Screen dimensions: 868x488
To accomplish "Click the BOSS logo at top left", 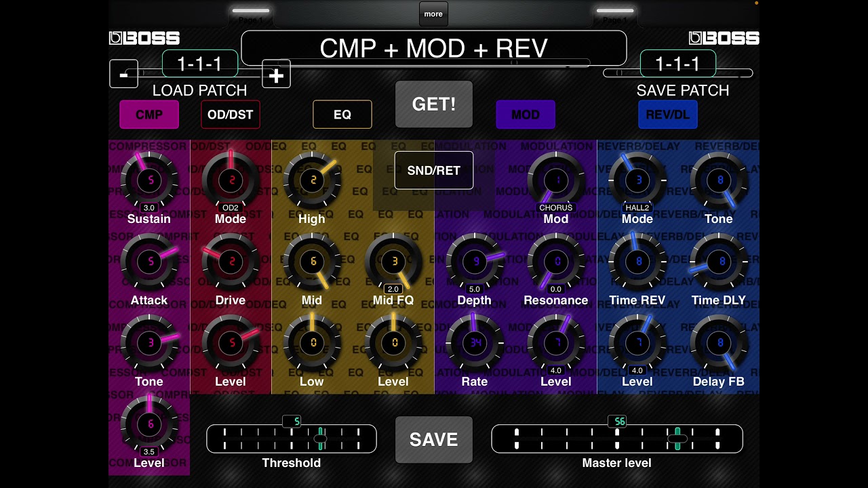I will (x=144, y=39).
